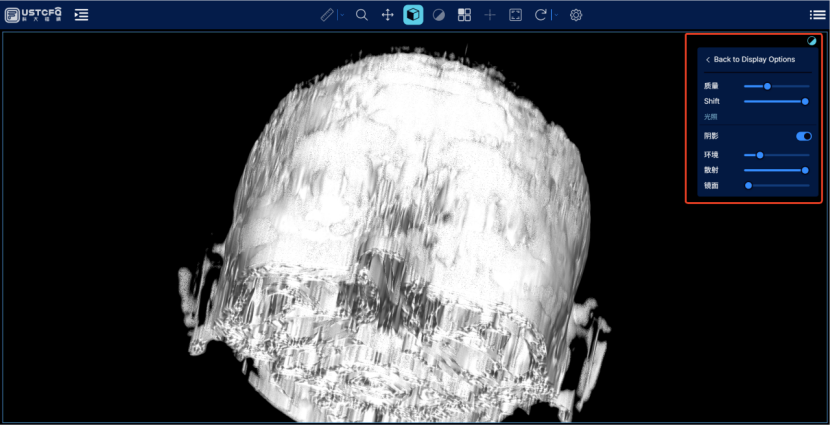Viewport: 831px width, 426px height.
Task: Open the viewport grid layout icon
Action: click(464, 15)
